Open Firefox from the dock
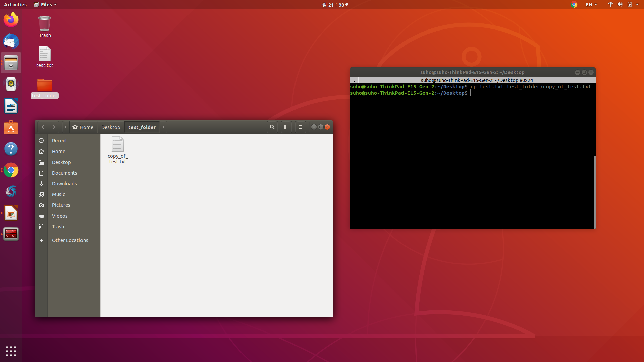This screenshot has height=362, width=644. pos(11,20)
